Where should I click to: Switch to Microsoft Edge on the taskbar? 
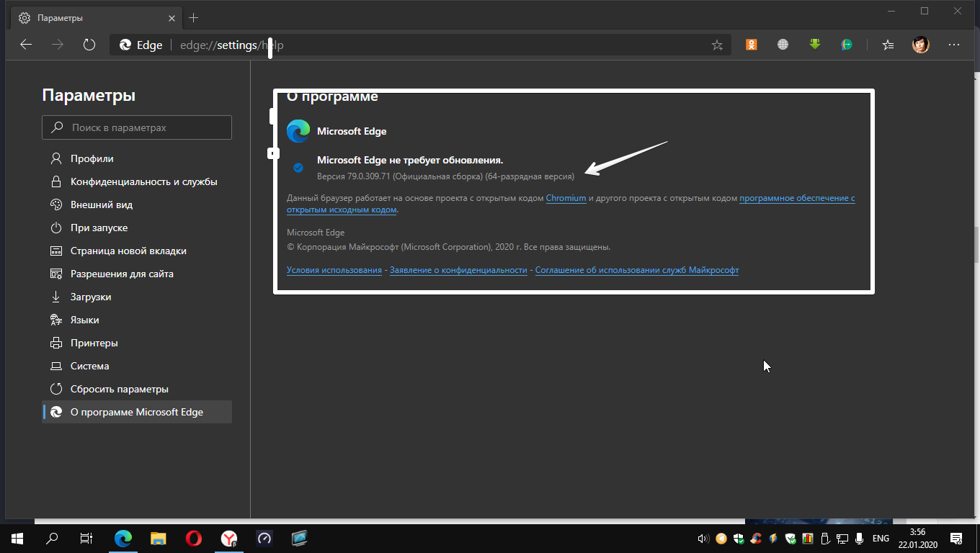[x=124, y=538]
